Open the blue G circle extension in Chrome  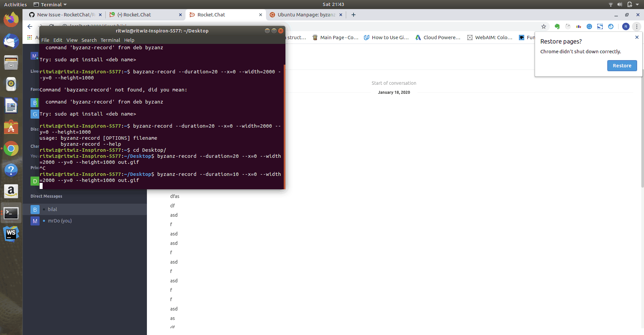click(x=589, y=26)
